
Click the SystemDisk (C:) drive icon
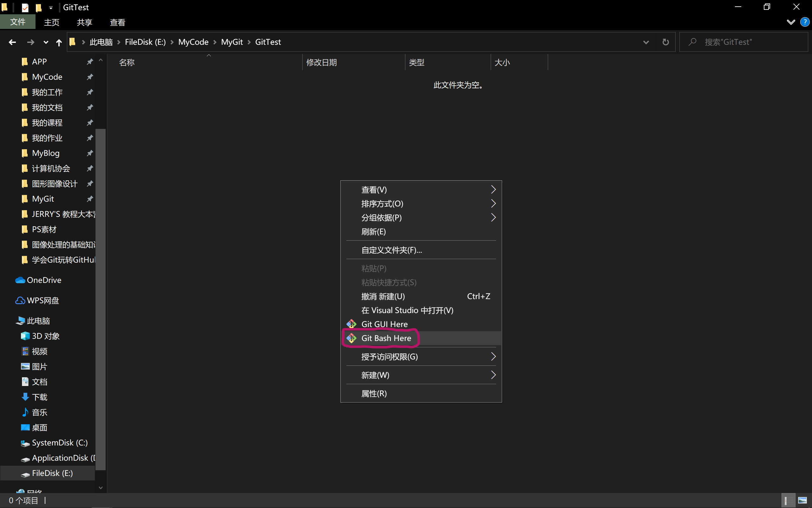tap(25, 443)
